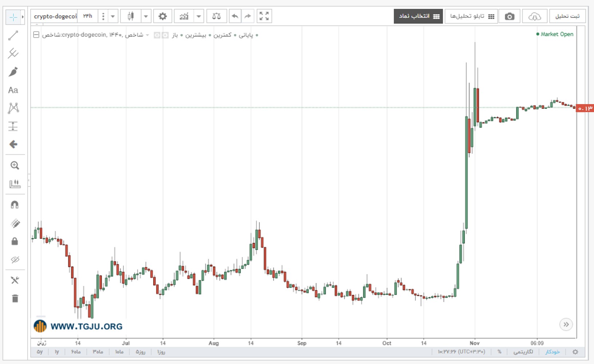Screen dimensions: 594x364
Task: Open the interval dropdown arrow beside ۲۴h
Action: [x=113, y=16]
